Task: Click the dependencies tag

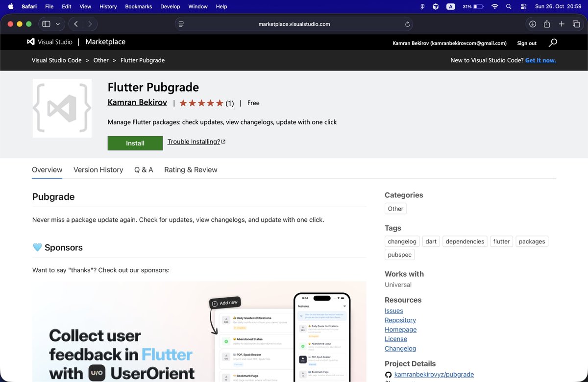Action: [465, 241]
